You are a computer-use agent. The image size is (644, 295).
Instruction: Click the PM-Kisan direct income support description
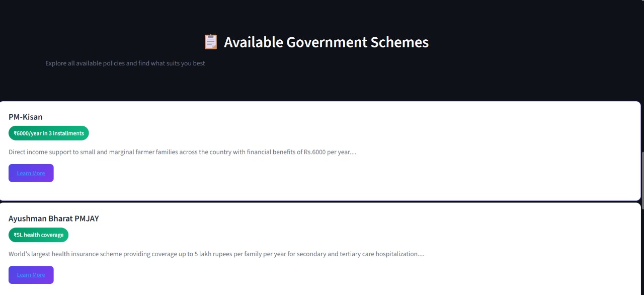tap(183, 152)
